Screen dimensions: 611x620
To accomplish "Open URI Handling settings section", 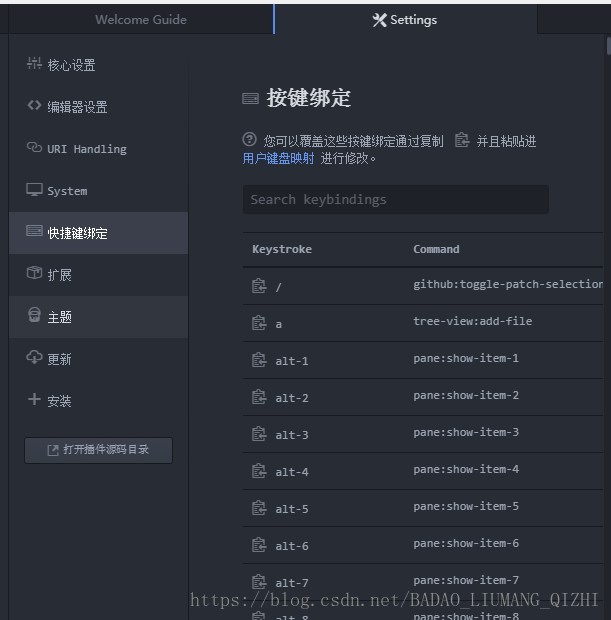I will [98, 149].
